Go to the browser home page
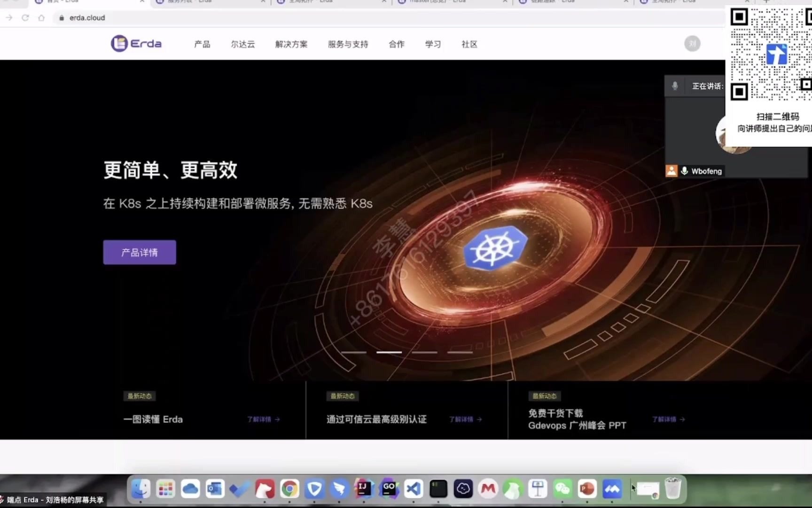This screenshot has height=508, width=812. tap(41, 18)
